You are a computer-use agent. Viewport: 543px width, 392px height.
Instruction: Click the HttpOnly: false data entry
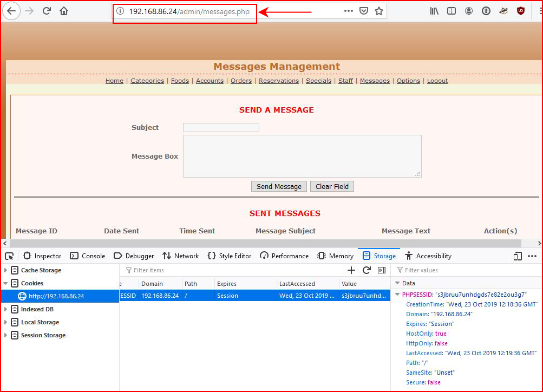(427, 343)
